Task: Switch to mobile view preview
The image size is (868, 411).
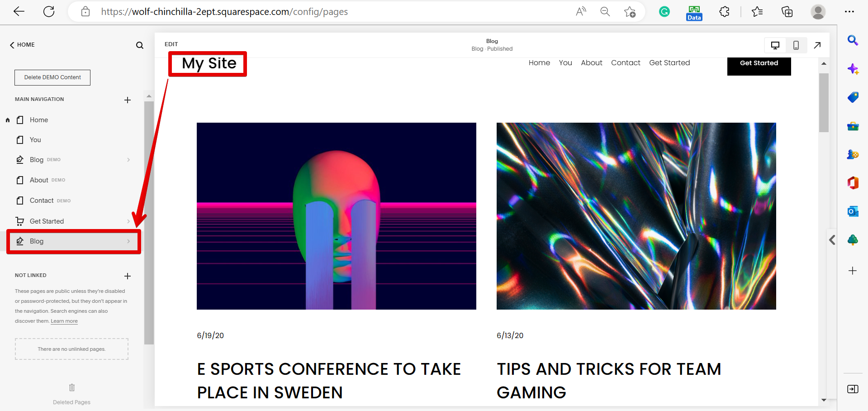Action: pyautogui.click(x=796, y=45)
